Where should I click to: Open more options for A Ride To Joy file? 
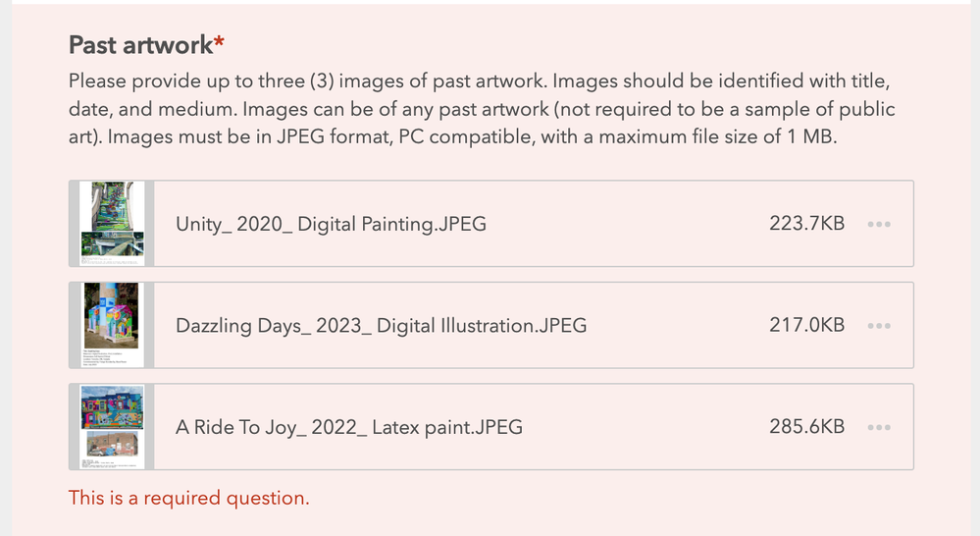point(879,427)
